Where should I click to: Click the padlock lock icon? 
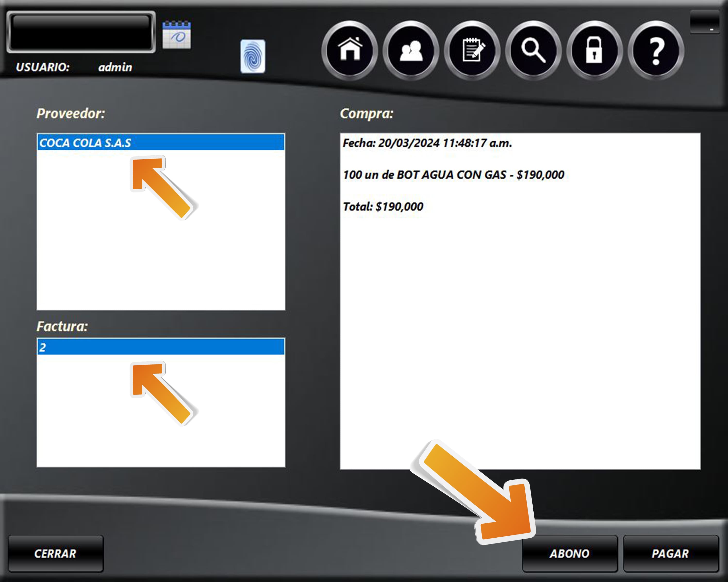594,50
